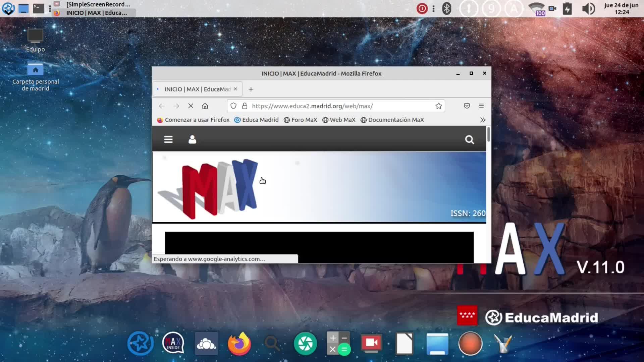Open the Firefox application menu
The width and height of the screenshot is (644, 362).
point(481,106)
